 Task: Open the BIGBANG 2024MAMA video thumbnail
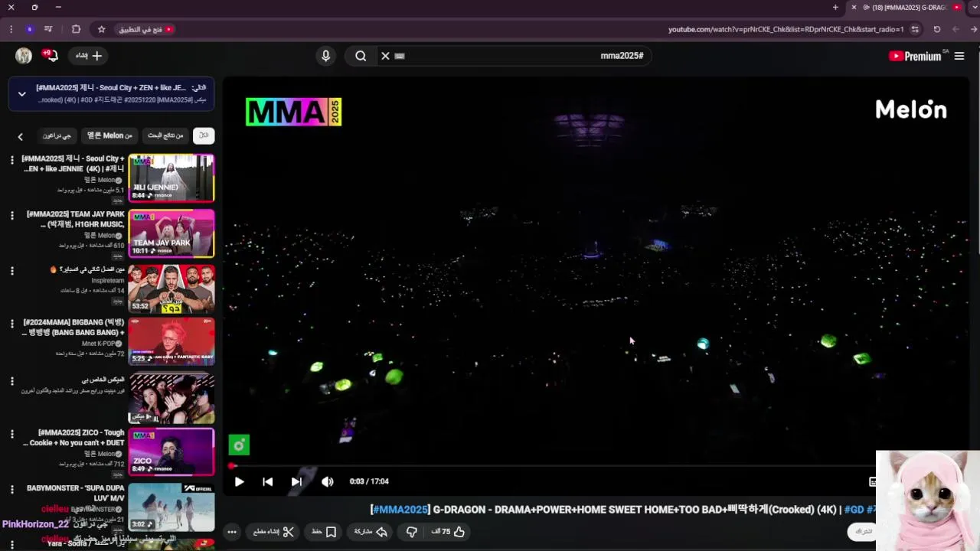click(x=171, y=341)
